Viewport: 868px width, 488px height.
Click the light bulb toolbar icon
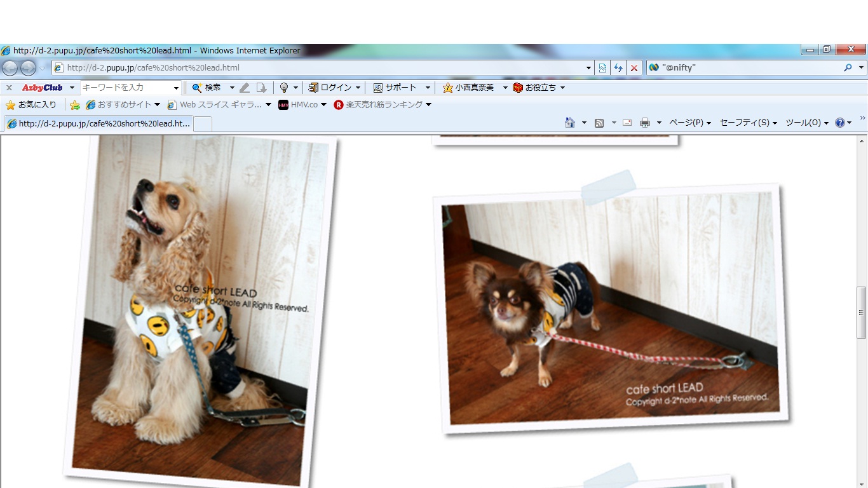pyautogui.click(x=284, y=88)
